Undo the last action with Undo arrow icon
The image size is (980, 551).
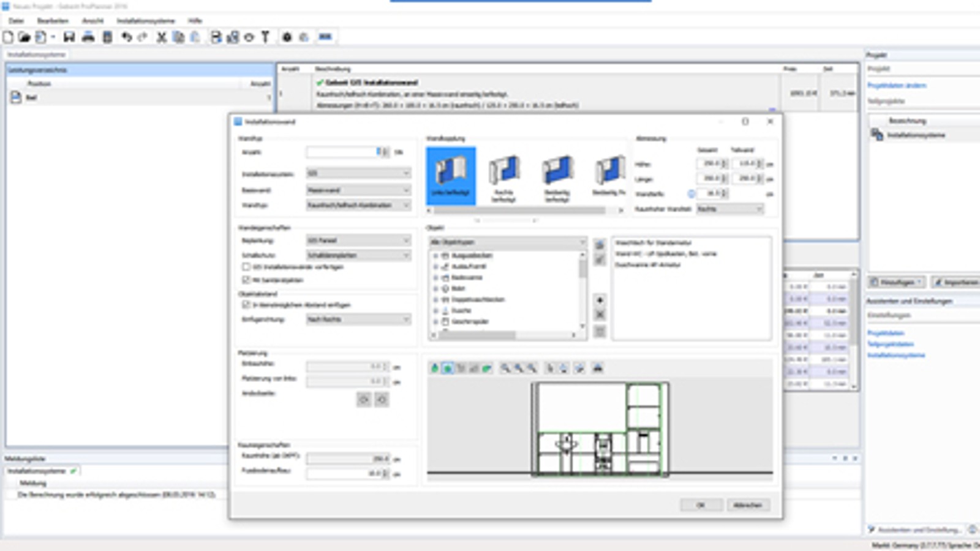(127, 36)
